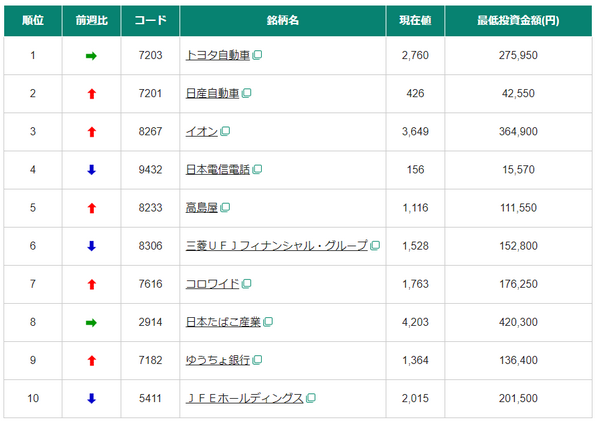
Task: Open the 三菱UFJフィナンシャル・グループ link
Action: 276,246
